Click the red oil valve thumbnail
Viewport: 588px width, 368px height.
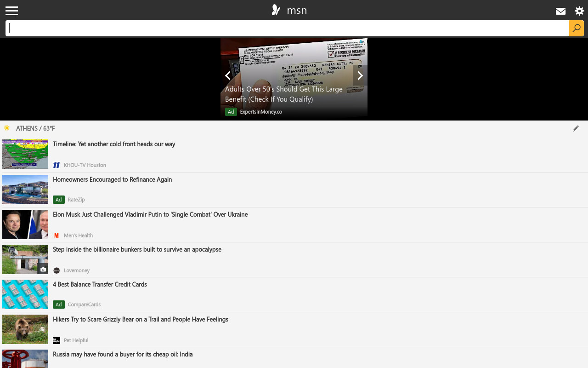coord(25,359)
